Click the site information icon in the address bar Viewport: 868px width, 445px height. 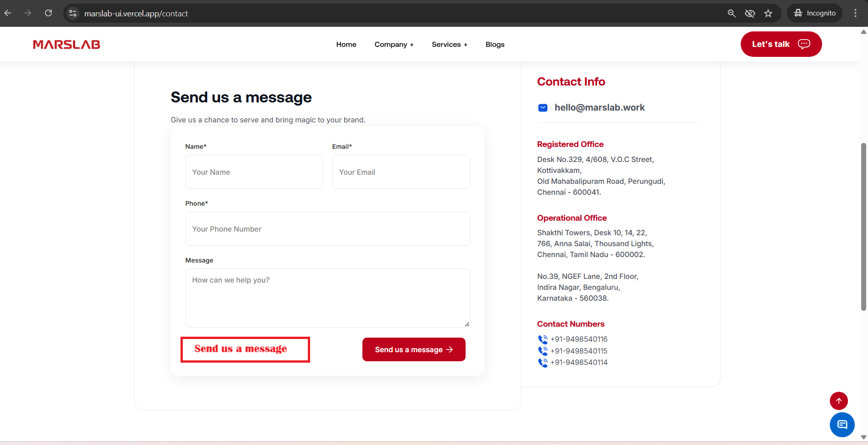coord(73,13)
